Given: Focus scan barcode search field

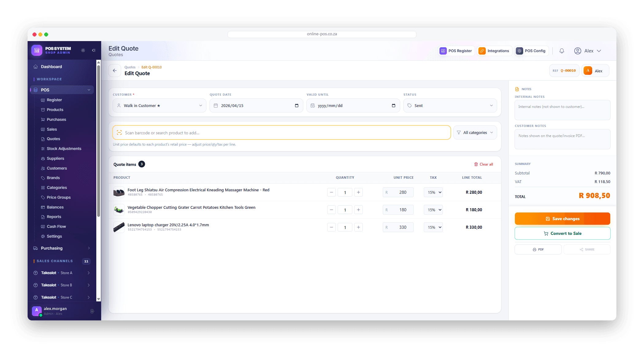Looking at the screenshot, I should point(282,132).
